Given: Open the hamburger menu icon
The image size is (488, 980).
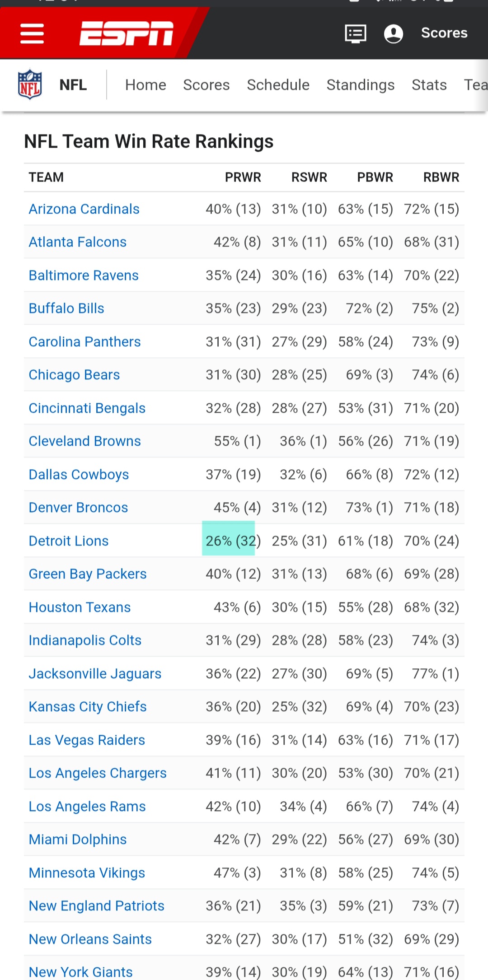Looking at the screenshot, I should (x=32, y=33).
